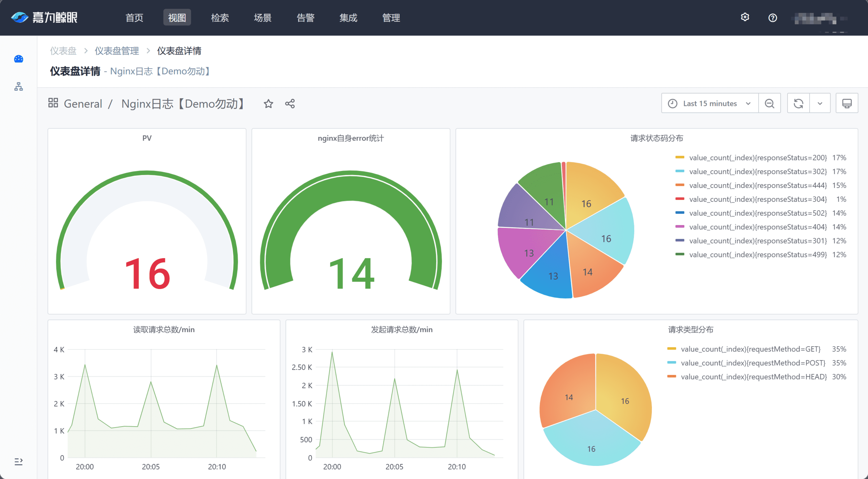Viewport: 868px width, 479px height.
Task: Refresh the dashboard data
Action: coord(798,104)
